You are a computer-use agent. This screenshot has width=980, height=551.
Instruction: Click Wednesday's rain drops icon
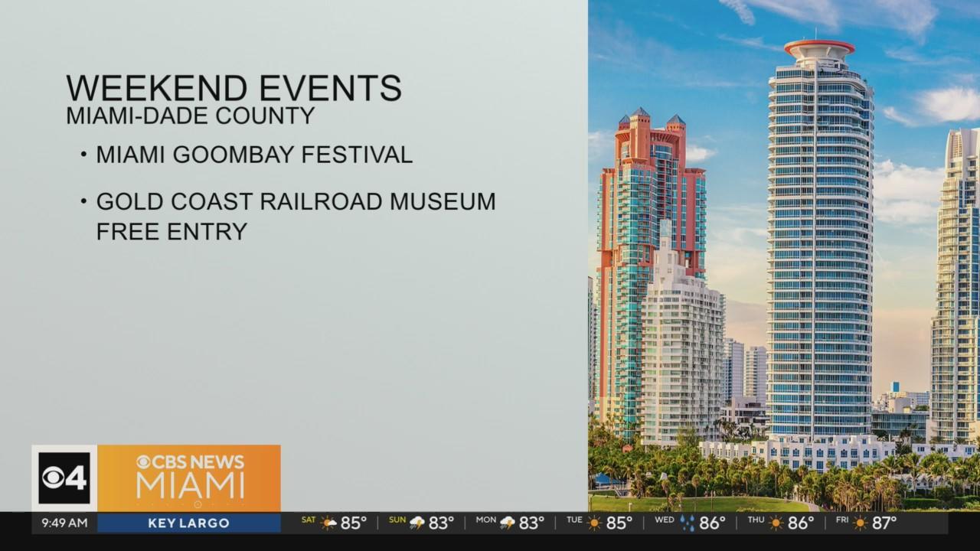[x=687, y=523]
